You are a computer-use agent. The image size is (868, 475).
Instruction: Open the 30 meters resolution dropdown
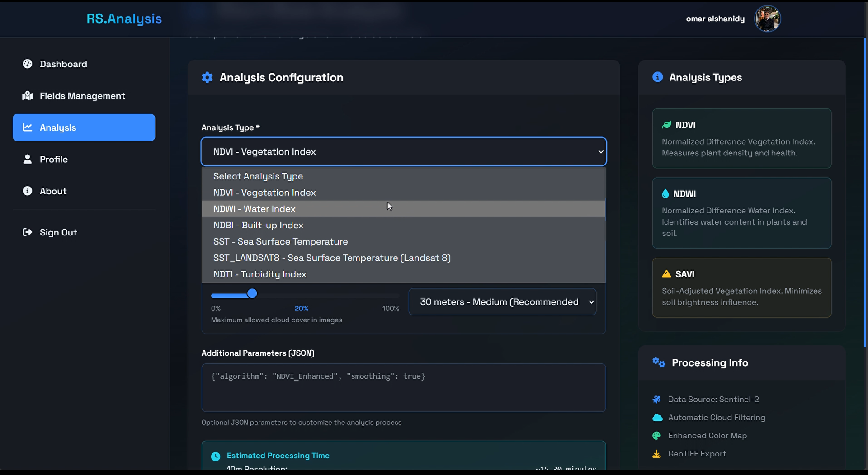pyautogui.click(x=502, y=302)
